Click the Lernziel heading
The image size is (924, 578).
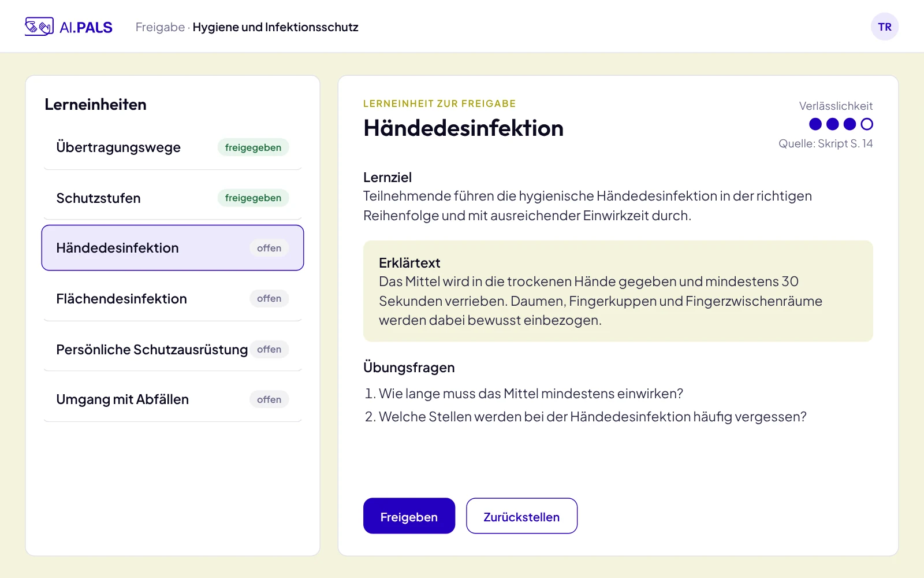click(388, 177)
